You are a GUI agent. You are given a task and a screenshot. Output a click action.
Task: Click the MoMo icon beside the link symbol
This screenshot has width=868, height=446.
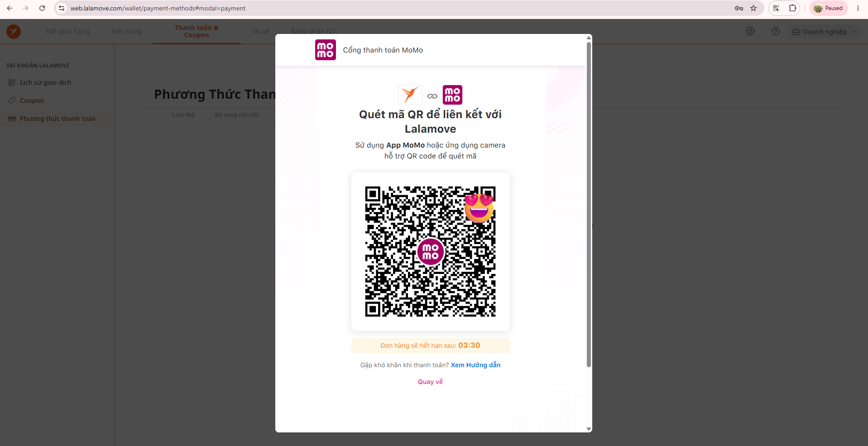pos(452,95)
